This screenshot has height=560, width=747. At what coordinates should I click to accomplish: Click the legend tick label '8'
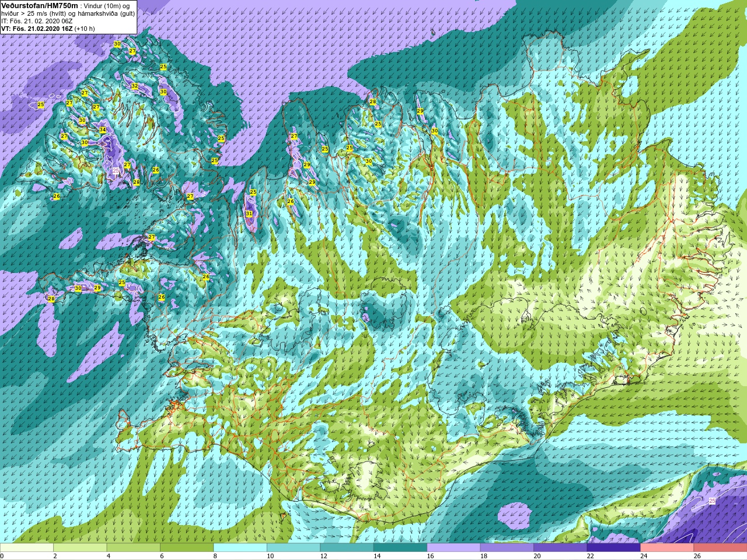(x=215, y=556)
